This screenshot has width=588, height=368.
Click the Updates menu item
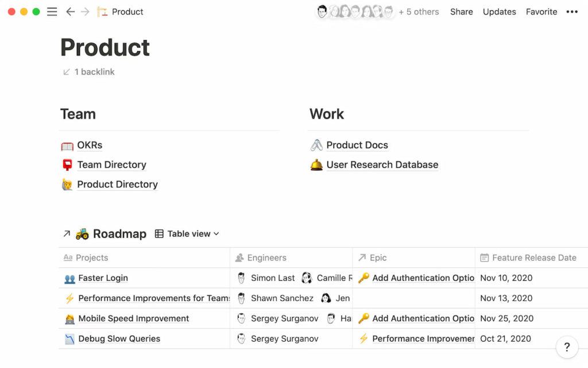click(x=499, y=11)
